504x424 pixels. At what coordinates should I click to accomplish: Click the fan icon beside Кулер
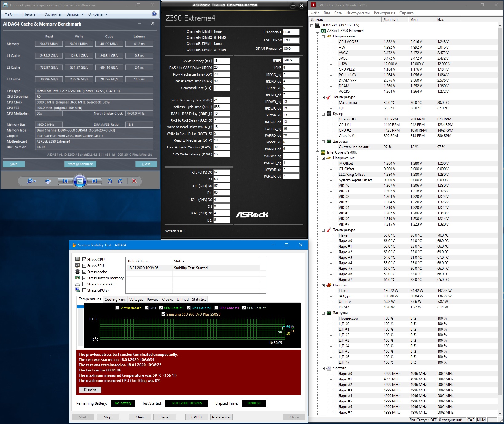(329, 114)
